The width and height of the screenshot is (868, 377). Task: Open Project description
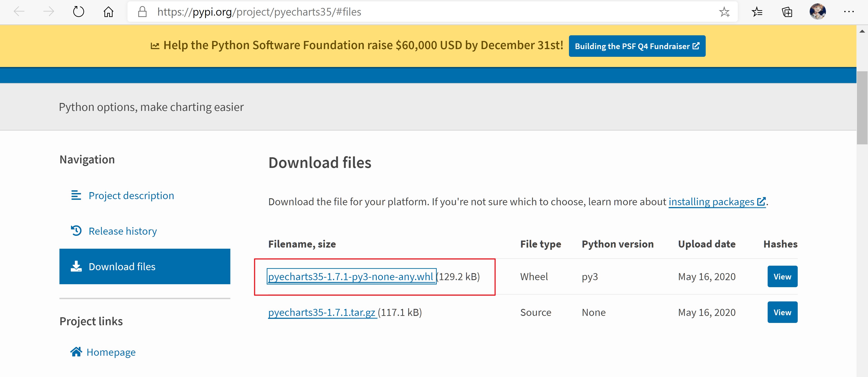pyautogui.click(x=131, y=195)
